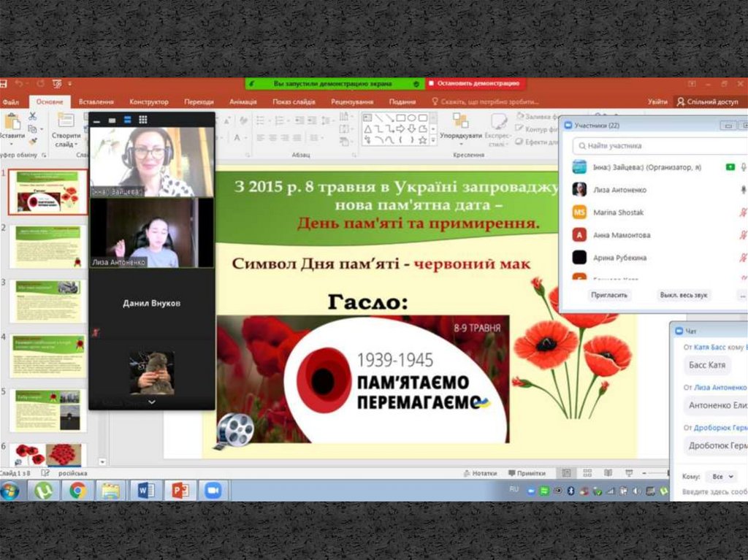Select the oval shape in shapes gallery
Screen dimensions: 748x560
tap(412, 118)
